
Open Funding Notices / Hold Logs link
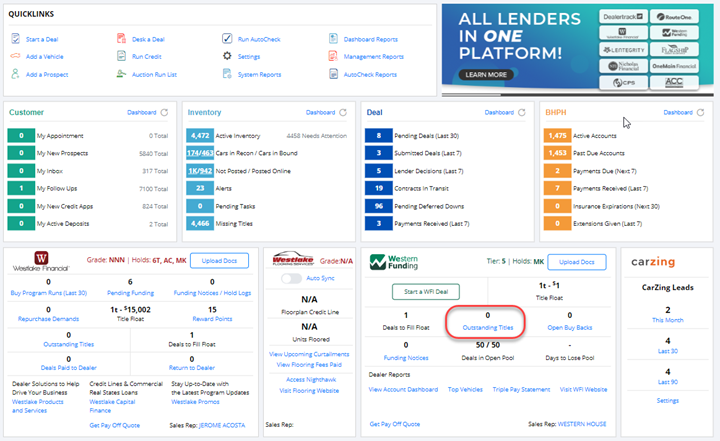[x=212, y=293]
